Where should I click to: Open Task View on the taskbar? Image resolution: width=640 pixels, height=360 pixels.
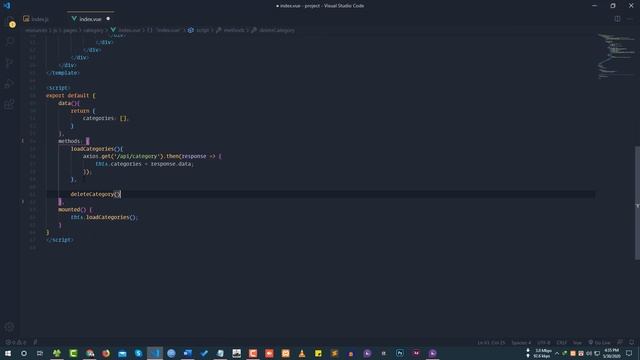coord(40,353)
